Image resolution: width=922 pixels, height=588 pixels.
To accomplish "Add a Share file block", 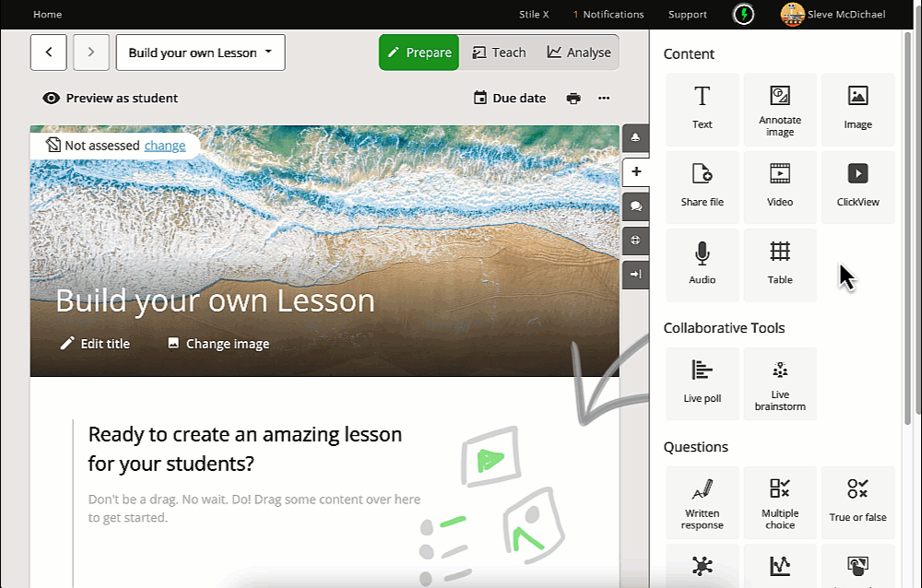I will (702, 188).
